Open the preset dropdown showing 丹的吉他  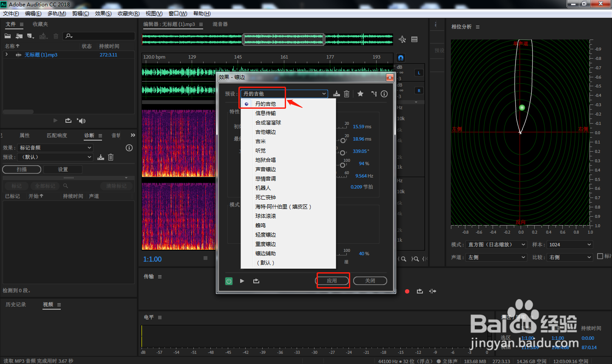click(284, 94)
